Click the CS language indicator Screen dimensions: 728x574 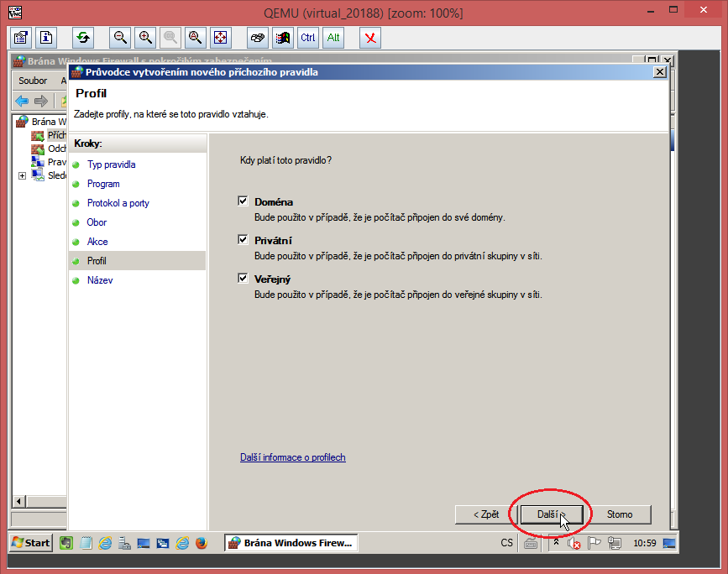pos(506,543)
